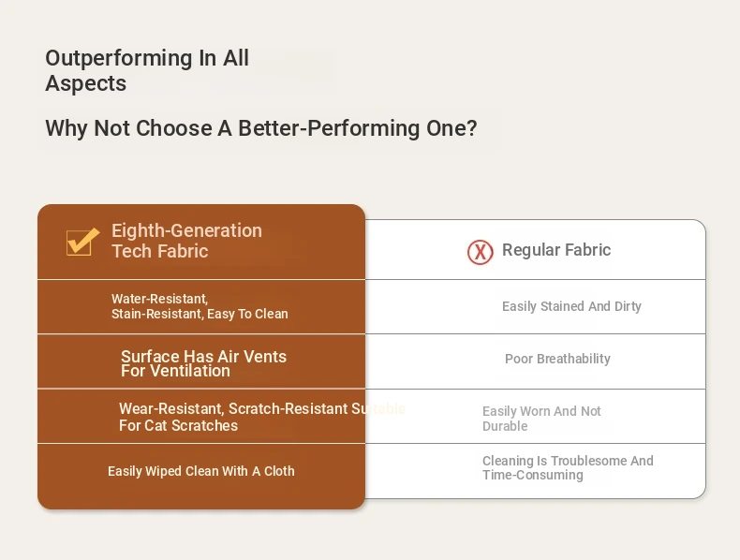Click Easily Wiped Clean With A Cloth

(x=201, y=471)
